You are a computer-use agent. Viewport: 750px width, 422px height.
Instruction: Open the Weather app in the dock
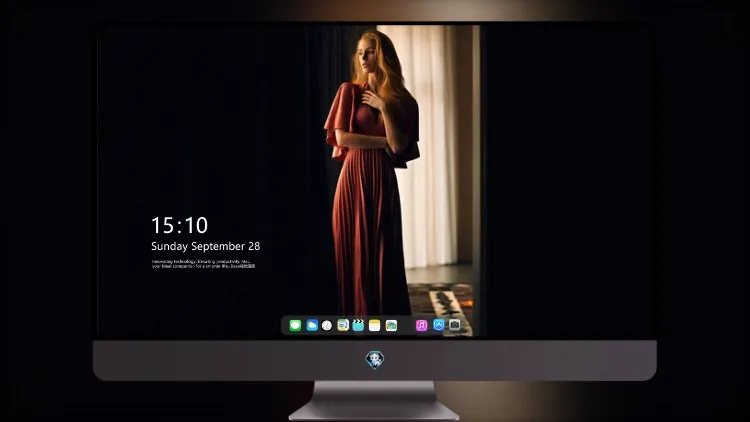pyautogui.click(x=312, y=325)
